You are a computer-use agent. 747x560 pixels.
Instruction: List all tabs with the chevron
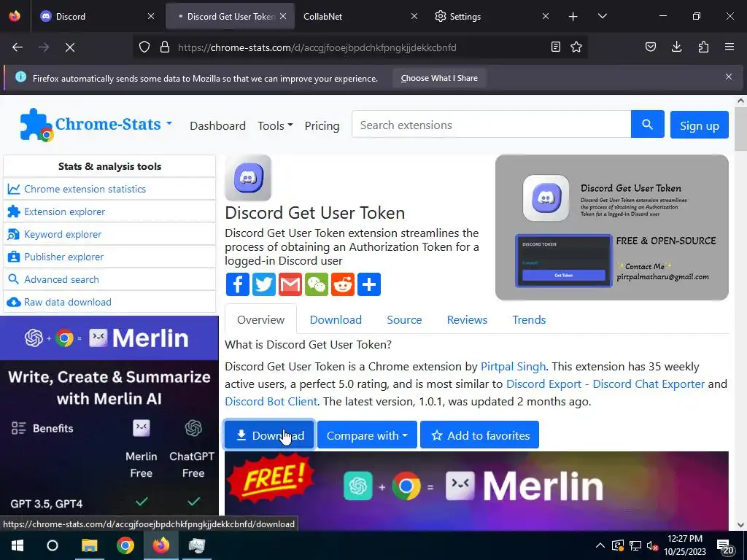[602, 16]
